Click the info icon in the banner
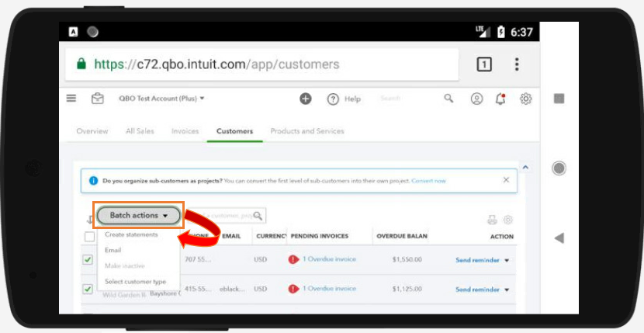 94,181
